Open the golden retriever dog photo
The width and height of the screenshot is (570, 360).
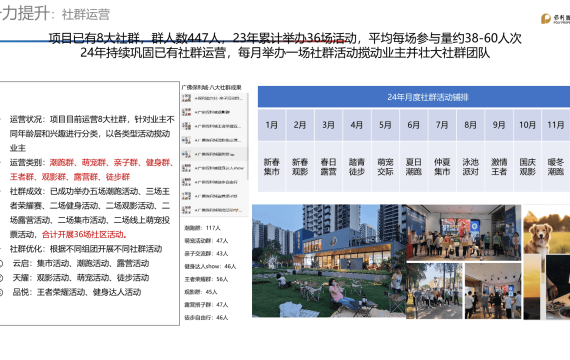coord(547,229)
